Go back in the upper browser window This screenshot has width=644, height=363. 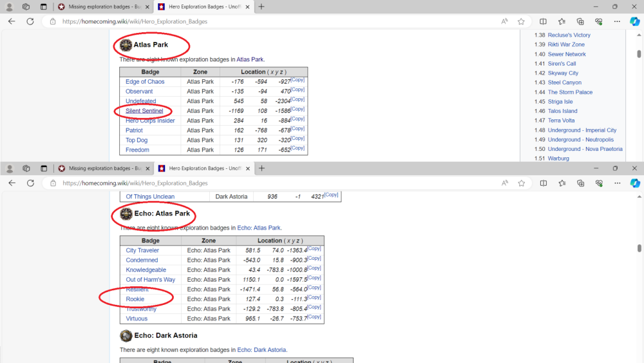click(x=12, y=21)
